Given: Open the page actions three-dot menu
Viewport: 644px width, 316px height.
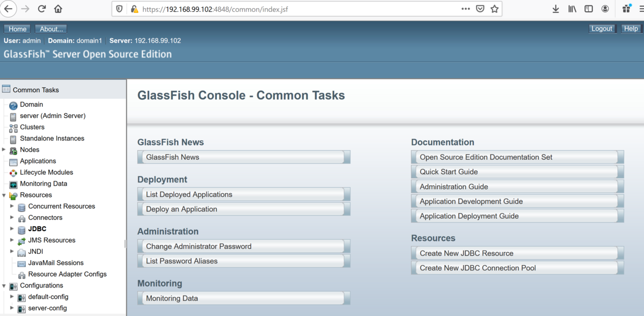Looking at the screenshot, I should [466, 9].
